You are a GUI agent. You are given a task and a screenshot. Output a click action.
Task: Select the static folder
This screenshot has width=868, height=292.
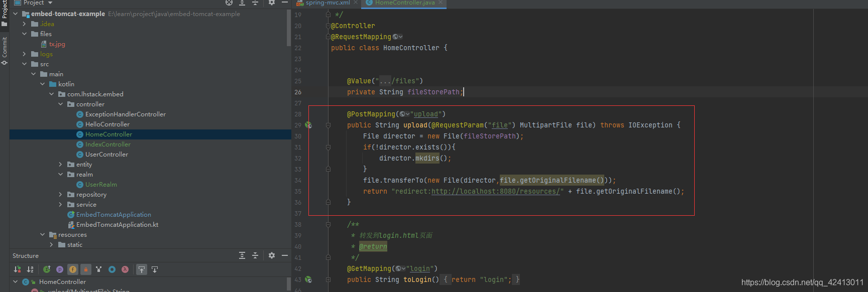click(70, 244)
